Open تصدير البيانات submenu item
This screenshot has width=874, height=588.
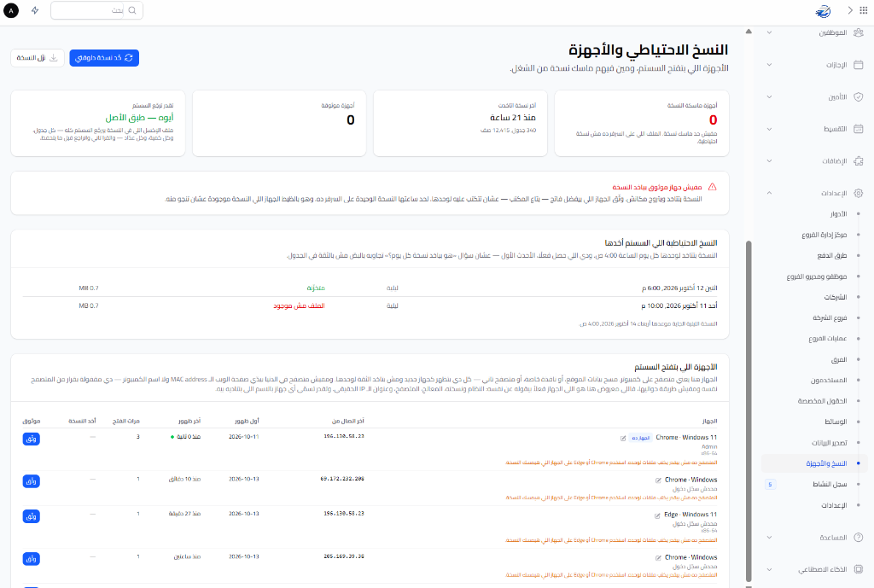[x=830, y=443]
